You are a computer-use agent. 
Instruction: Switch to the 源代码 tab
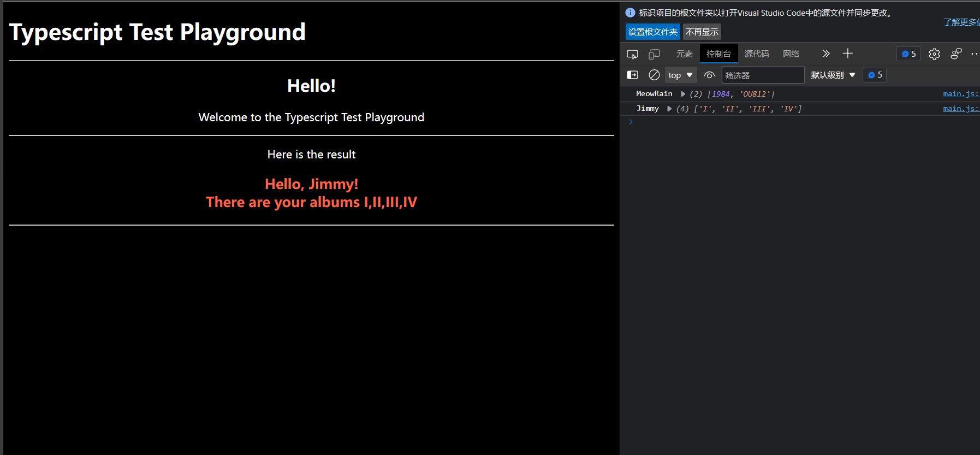tap(757, 54)
